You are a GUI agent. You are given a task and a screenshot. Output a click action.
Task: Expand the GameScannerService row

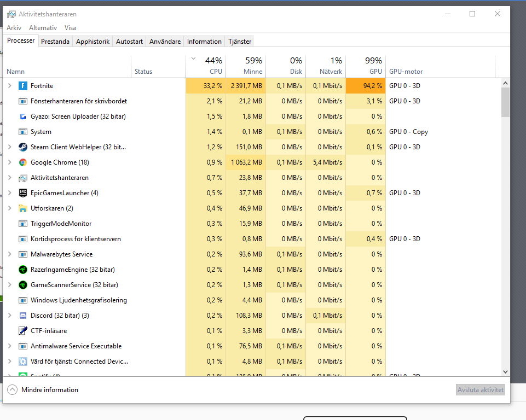[x=10, y=285]
